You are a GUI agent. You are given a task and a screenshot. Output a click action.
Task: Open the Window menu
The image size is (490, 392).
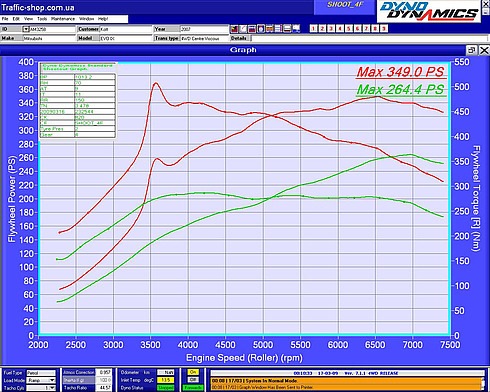87,19
